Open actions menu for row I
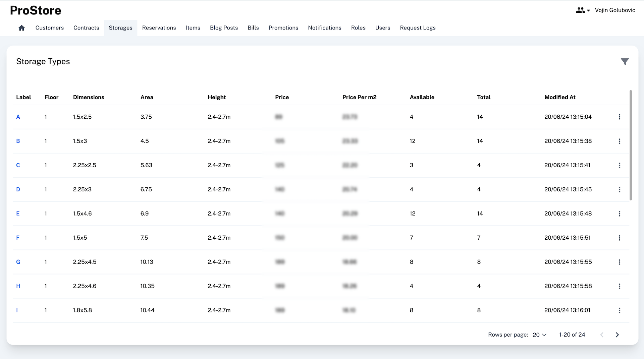The image size is (644, 359). (x=620, y=310)
